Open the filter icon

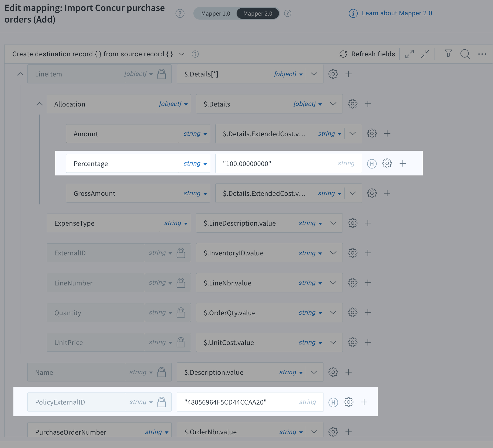point(448,54)
